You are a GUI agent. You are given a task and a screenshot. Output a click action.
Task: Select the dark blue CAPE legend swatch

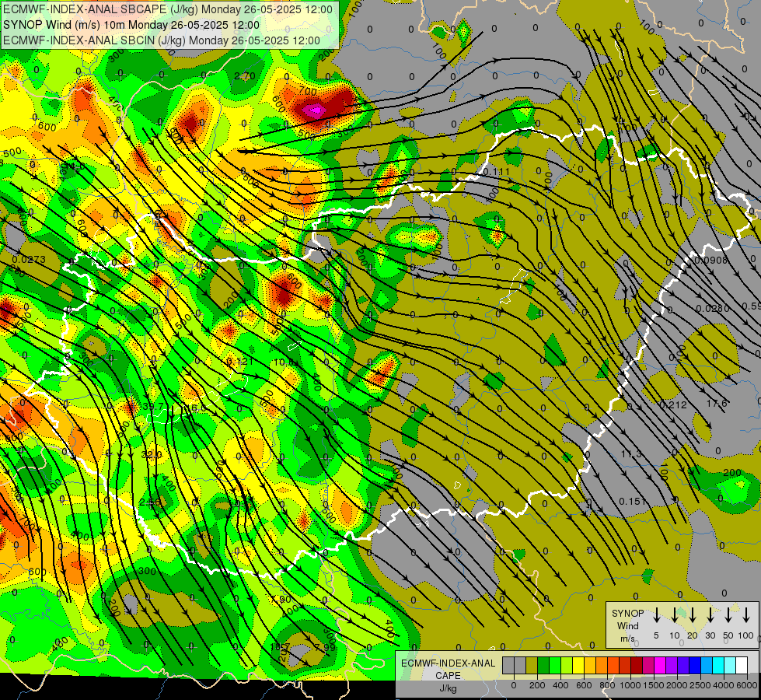click(696, 665)
